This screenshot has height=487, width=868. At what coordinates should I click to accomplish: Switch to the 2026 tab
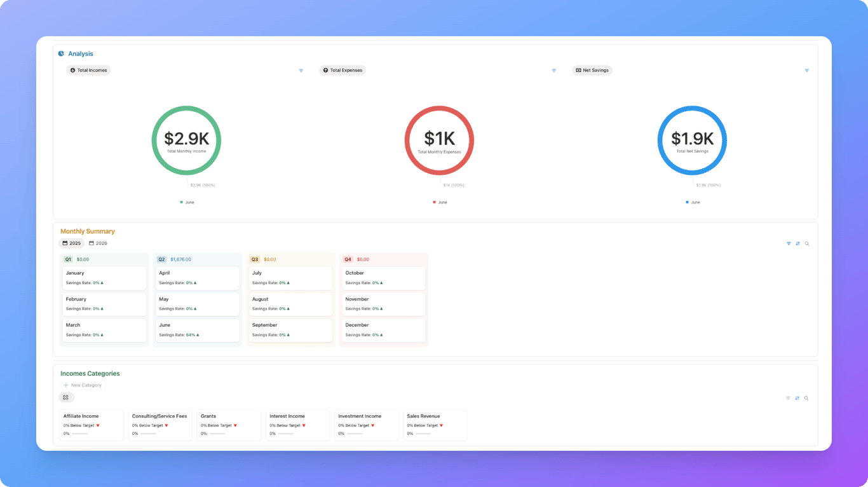pyautogui.click(x=98, y=243)
